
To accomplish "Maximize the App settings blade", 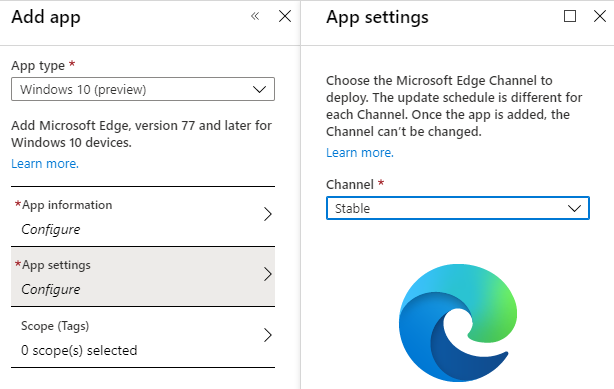I will 570,16.
